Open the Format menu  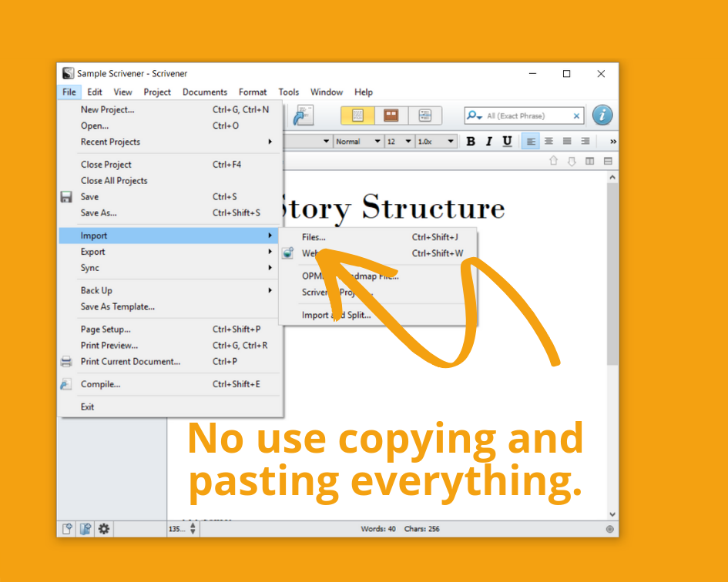[x=253, y=92]
